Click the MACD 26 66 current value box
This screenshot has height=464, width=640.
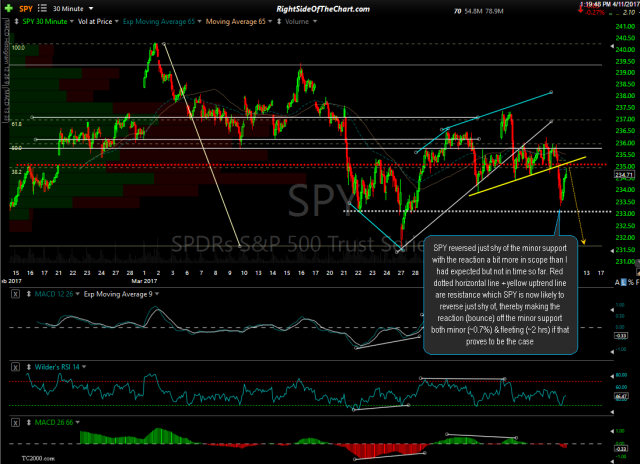pos(621,449)
